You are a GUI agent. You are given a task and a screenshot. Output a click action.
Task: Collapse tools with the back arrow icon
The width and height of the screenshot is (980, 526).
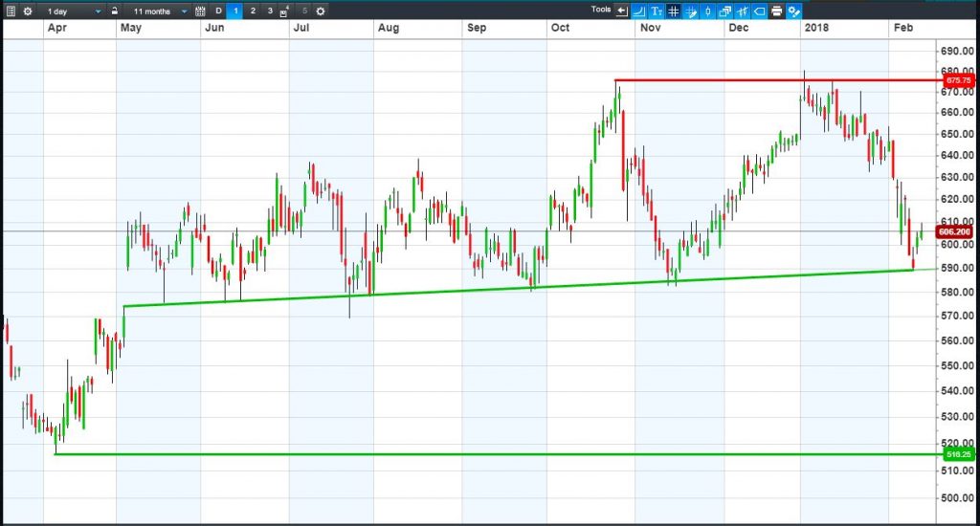(622, 11)
